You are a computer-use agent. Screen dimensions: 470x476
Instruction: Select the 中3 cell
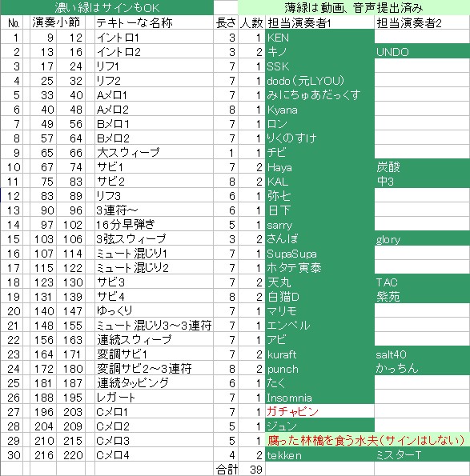[422, 181]
